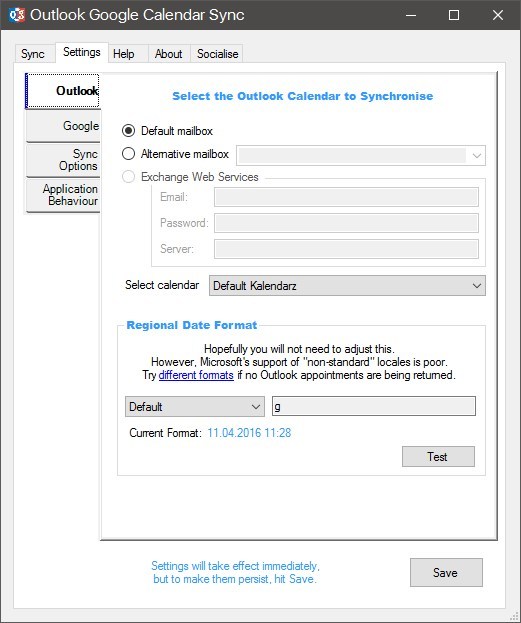
Task: Switch to the Sync tab
Action: [x=33, y=54]
